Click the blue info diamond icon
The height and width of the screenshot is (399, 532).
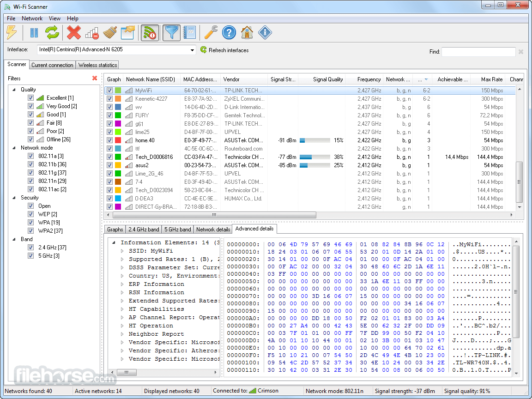[265, 33]
